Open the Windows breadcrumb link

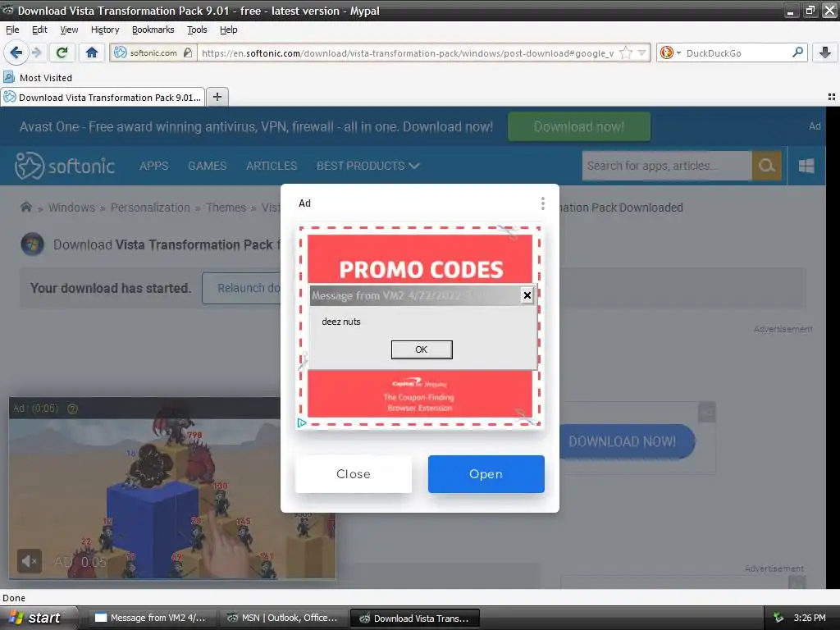(72, 208)
